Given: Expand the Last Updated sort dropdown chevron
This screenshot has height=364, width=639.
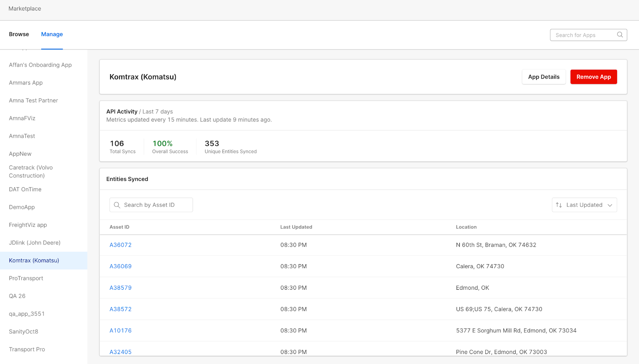Looking at the screenshot, I should (610, 205).
